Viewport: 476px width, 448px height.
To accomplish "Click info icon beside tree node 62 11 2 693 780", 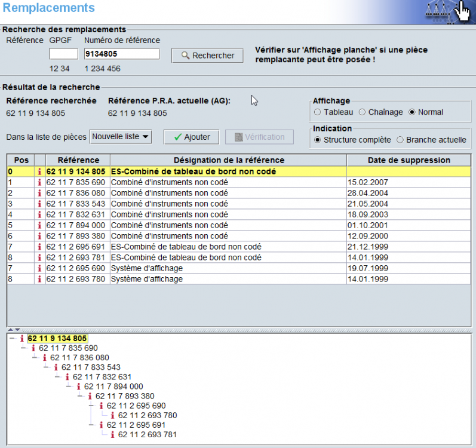I will click(x=113, y=416).
